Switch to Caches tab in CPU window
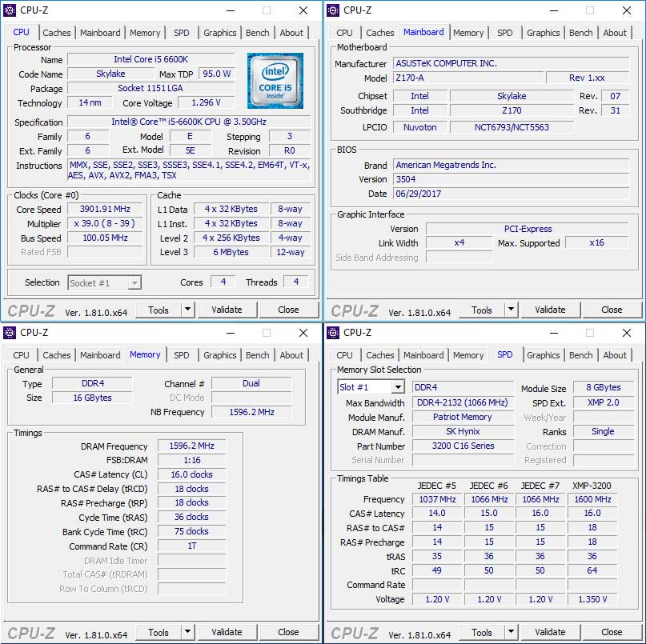The image size is (646, 644). tap(57, 33)
